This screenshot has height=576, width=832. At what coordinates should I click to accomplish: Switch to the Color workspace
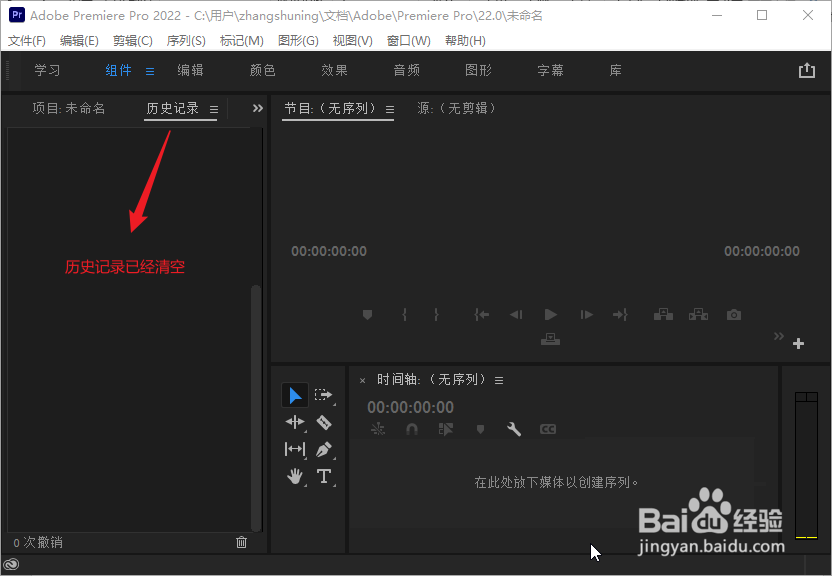click(x=263, y=70)
